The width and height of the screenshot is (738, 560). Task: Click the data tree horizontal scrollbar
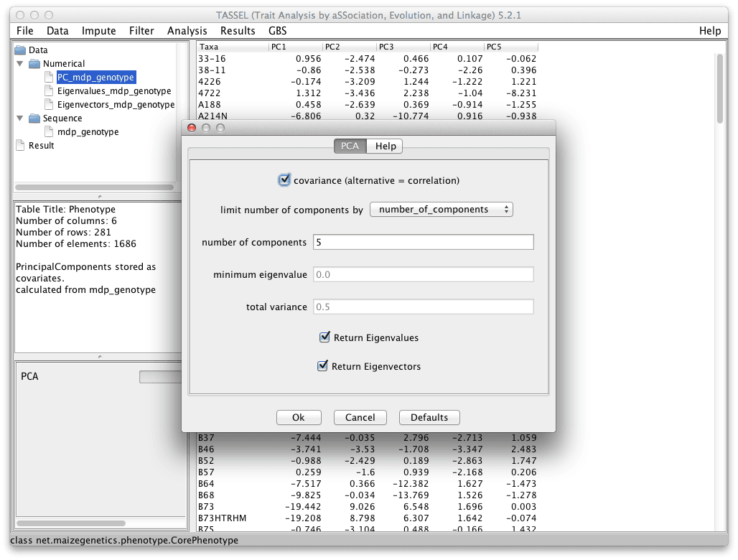tap(94, 187)
